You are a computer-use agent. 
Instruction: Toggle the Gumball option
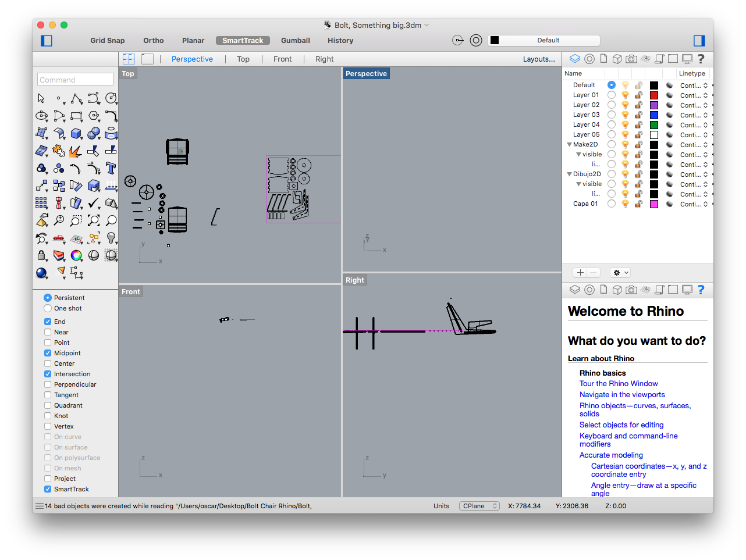point(295,41)
